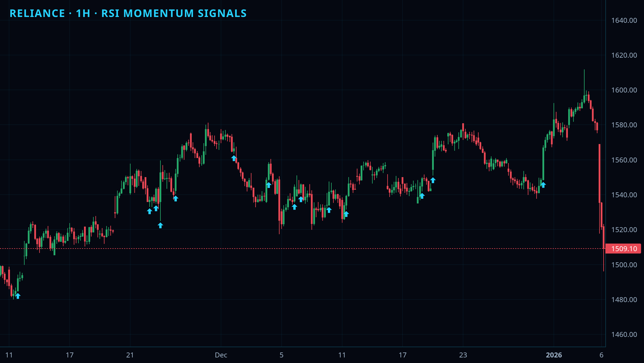The height and width of the screenshot is (363, 644).
Task: Click the 1480.00 price axis label
Action: click(624, 300)
